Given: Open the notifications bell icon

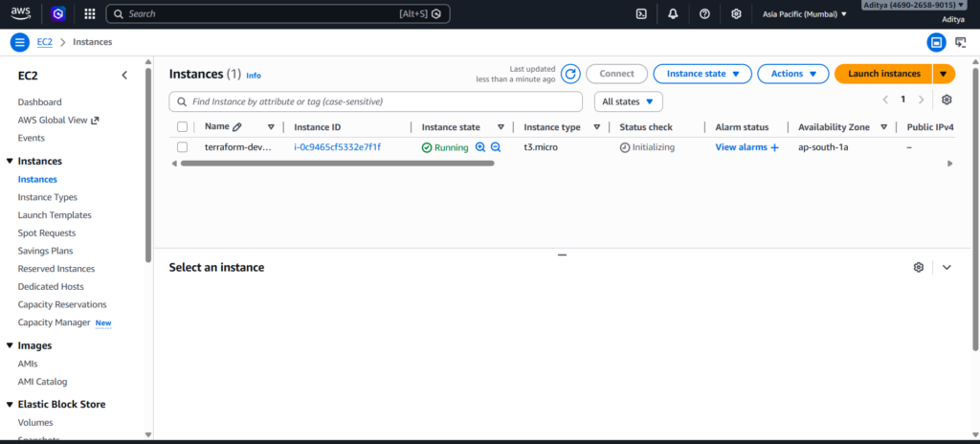Looking at the screenshot, I should click(673, 14).
